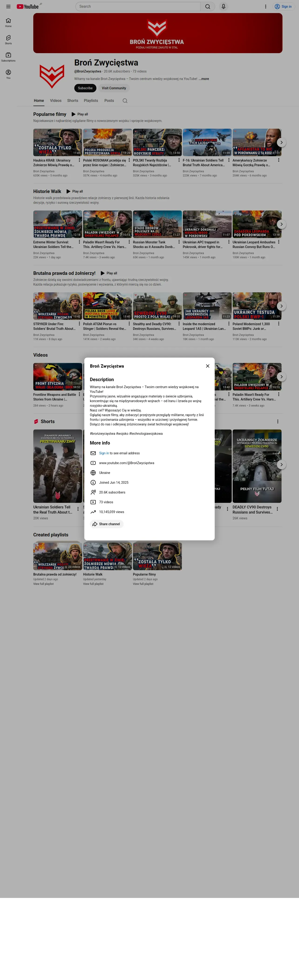Open the Haubica KRAB video thumbnail

[57, 142]
